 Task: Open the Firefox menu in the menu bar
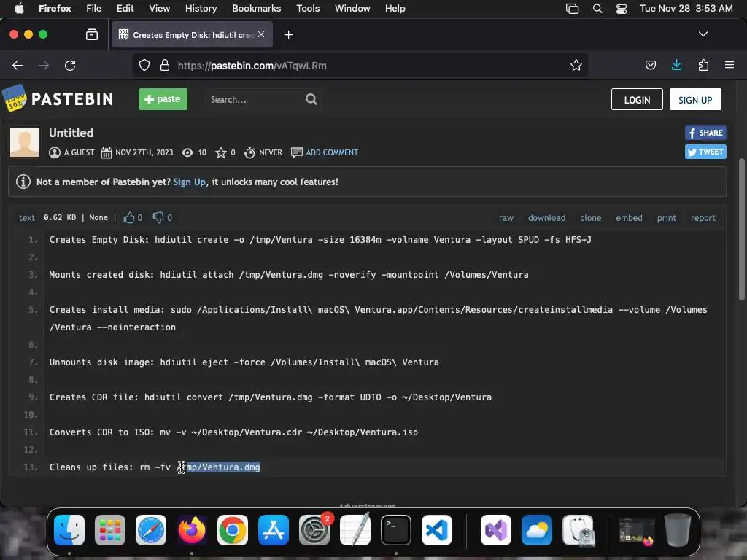pos(55,8)
